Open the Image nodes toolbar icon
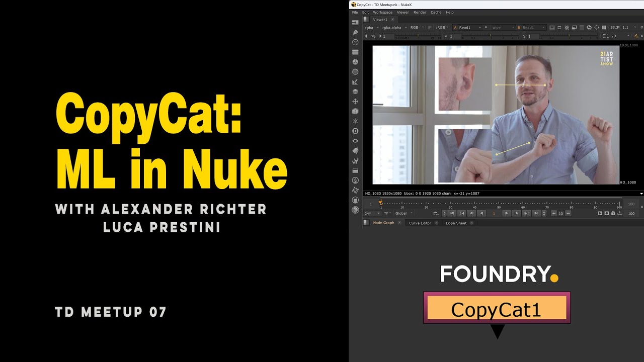The width and height of the screenshot is (644, 362). pos(355,22)
